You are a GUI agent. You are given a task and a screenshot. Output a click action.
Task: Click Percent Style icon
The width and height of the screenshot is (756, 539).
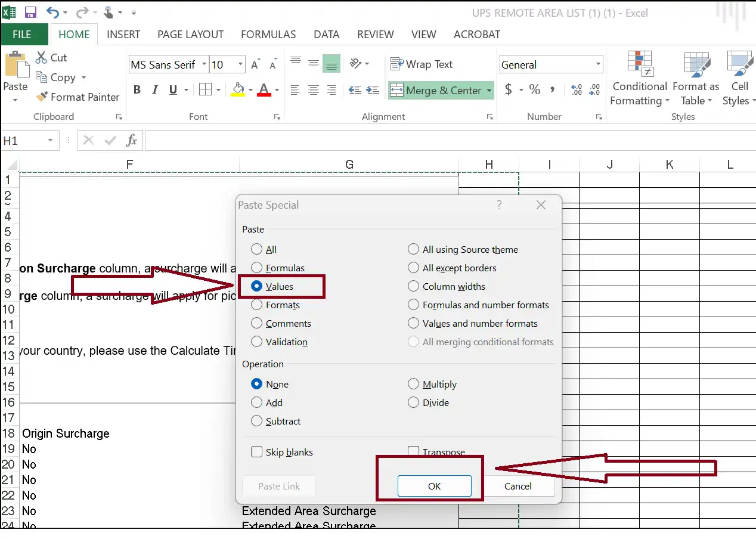535,90
